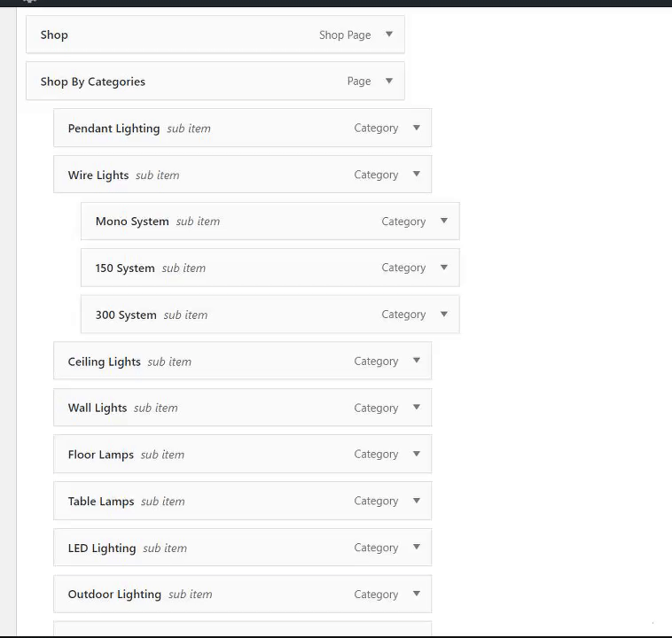Select the Shop By Categories title
672x638 pixels.
(x=92, y=82)
